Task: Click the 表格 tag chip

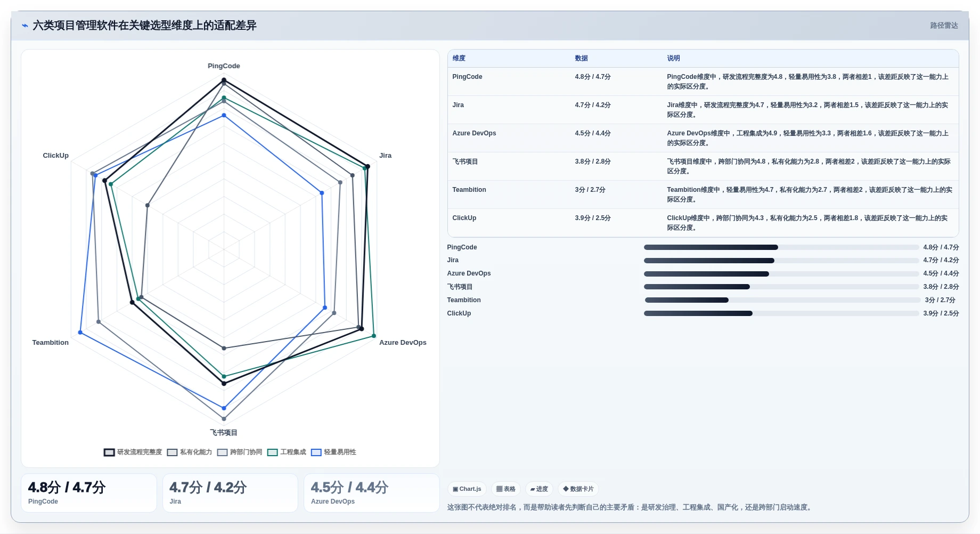Action: pyautogui.click(x=506, y=489)
